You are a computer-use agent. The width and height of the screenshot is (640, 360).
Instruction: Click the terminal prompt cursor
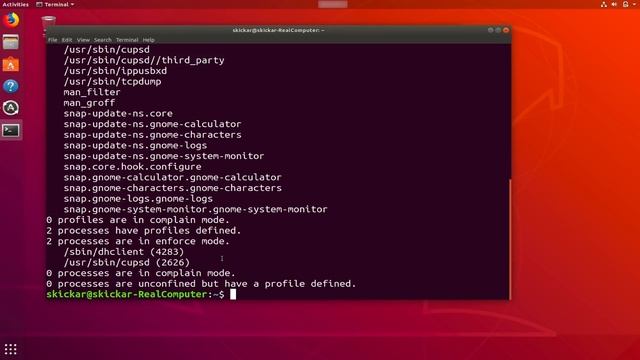233,294
